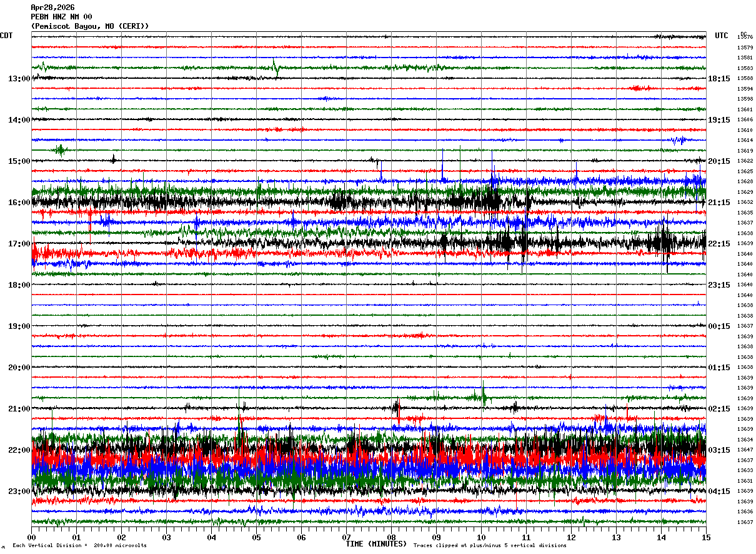Click minute tick label 05 on time axis
The image size is (756, 554).
257,538
